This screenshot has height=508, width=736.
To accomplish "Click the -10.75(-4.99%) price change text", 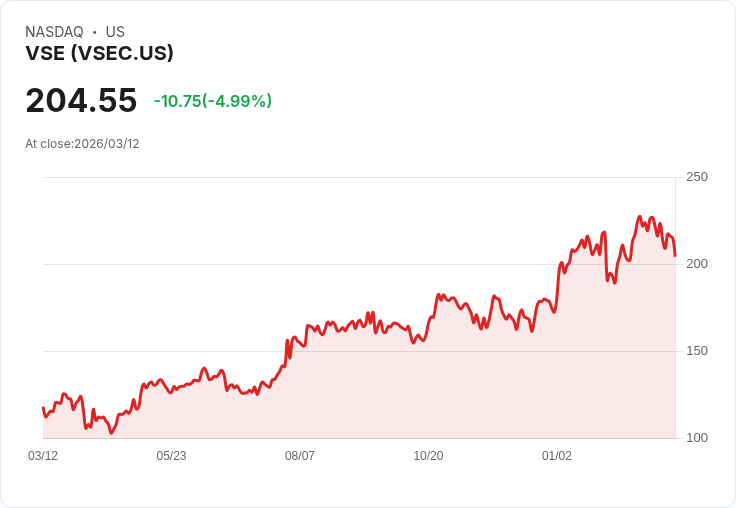I will point(212,101).
